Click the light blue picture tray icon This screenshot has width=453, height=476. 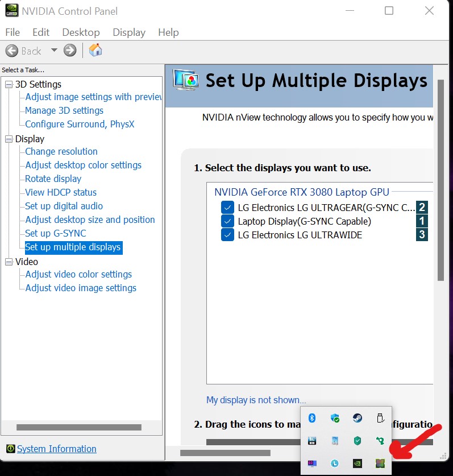click(x=335, y=441)
